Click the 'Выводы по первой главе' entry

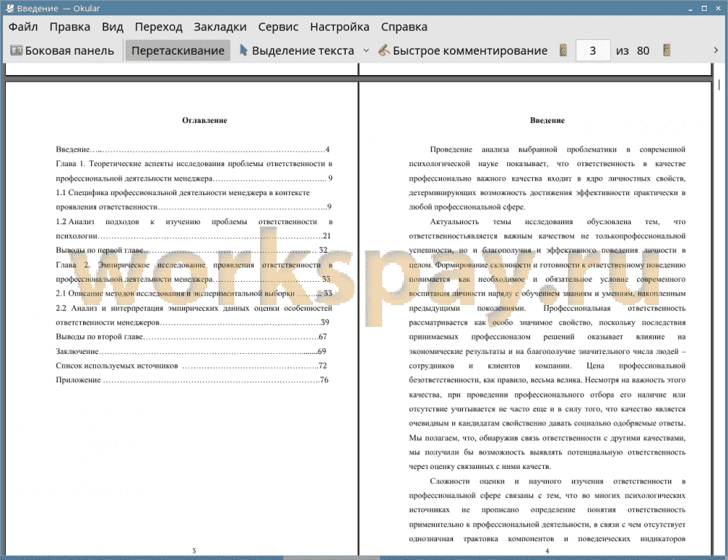pyautogui.click(x=191, y=251)
